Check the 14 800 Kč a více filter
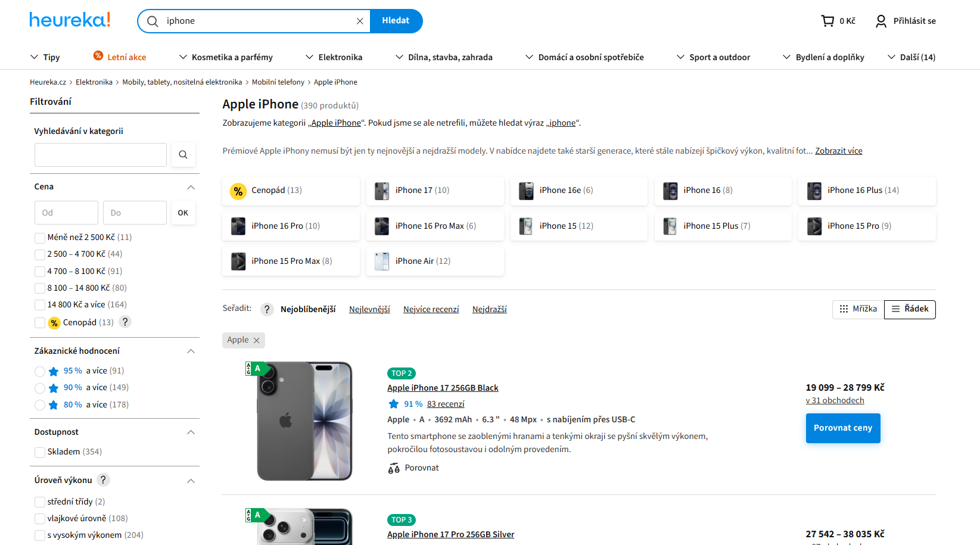The height and width of the screenshot is (545, 980). [x=40, y=305]
